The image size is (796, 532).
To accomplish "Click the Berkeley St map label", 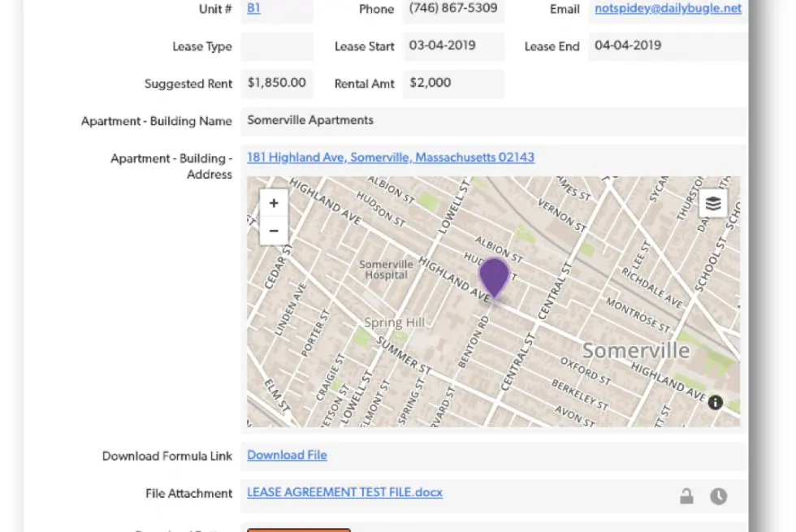I will click(580, 394).
